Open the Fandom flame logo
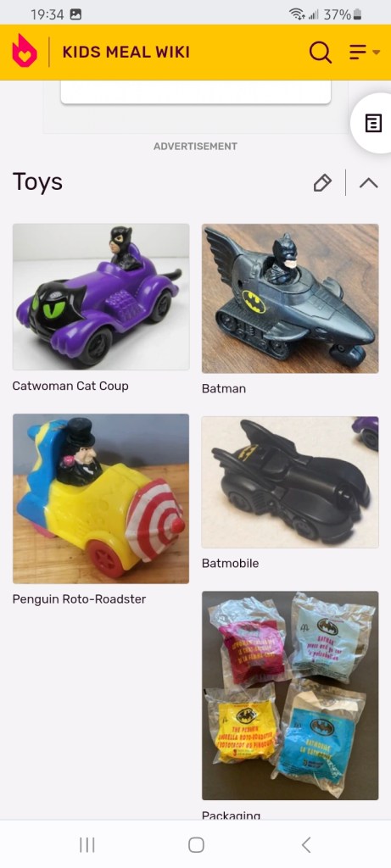Image resolution: width=391 pixels, height=868 pixels. 25,51
